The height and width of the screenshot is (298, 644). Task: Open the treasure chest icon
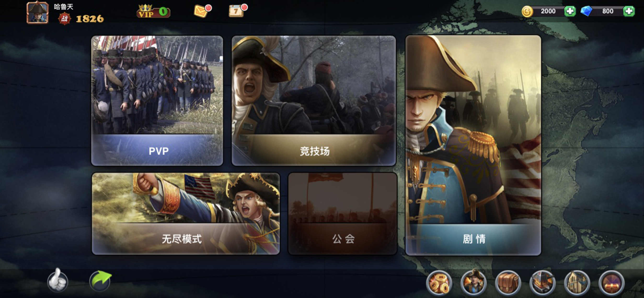[611, 283]
